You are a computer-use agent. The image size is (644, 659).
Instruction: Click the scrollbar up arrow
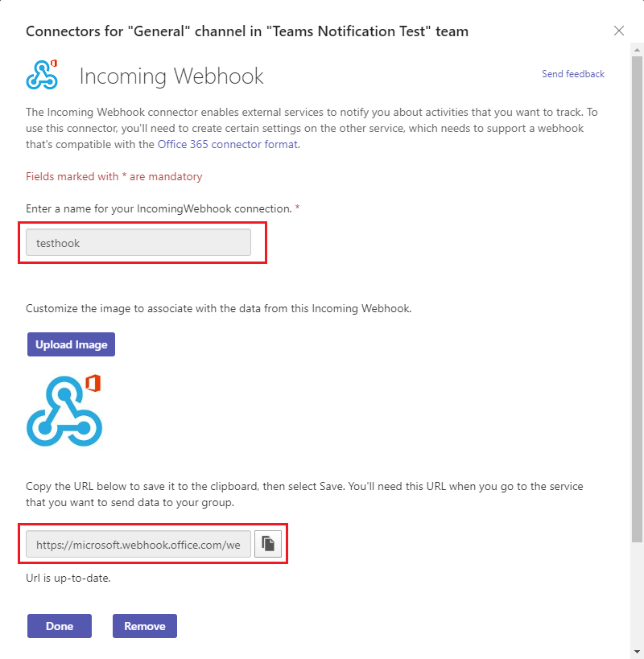(x=637, y=49)
